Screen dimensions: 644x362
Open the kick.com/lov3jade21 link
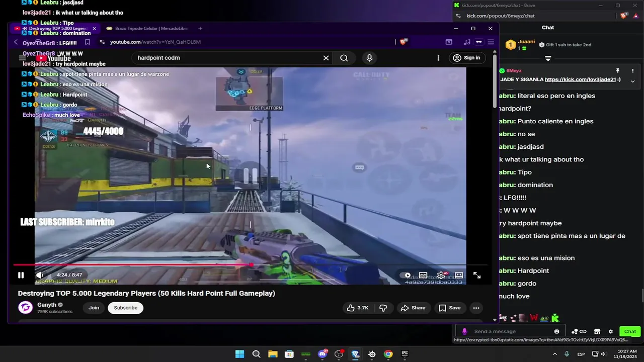click(x=580, y=79)
